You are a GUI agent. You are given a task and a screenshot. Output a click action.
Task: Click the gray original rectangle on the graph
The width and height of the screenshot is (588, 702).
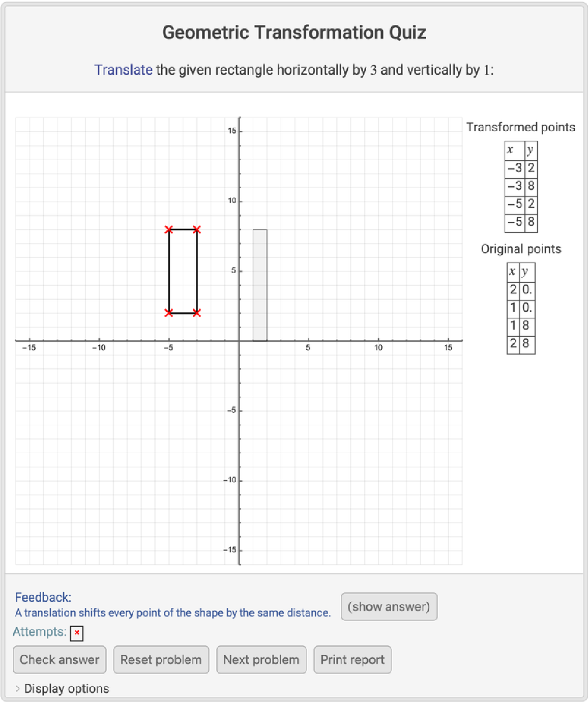260,285
